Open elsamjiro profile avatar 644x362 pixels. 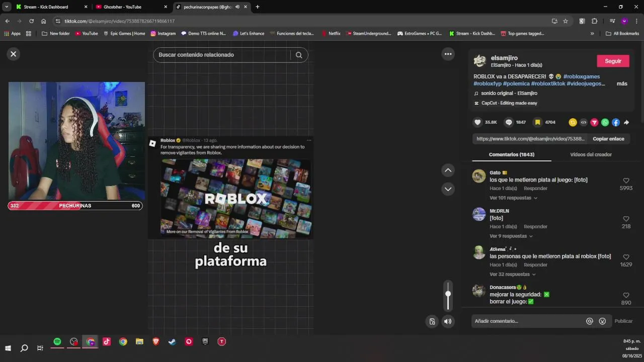(x=479, y=61)
